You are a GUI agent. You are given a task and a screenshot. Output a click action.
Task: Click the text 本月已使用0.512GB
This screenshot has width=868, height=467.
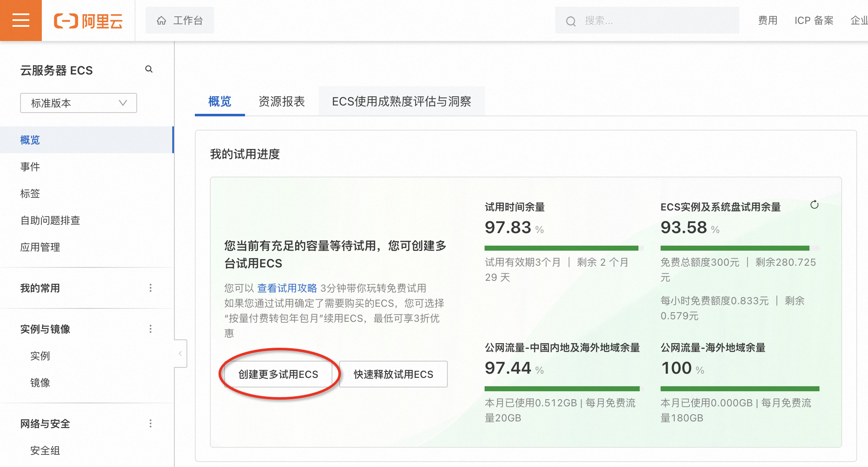click(x=531, y=403)
